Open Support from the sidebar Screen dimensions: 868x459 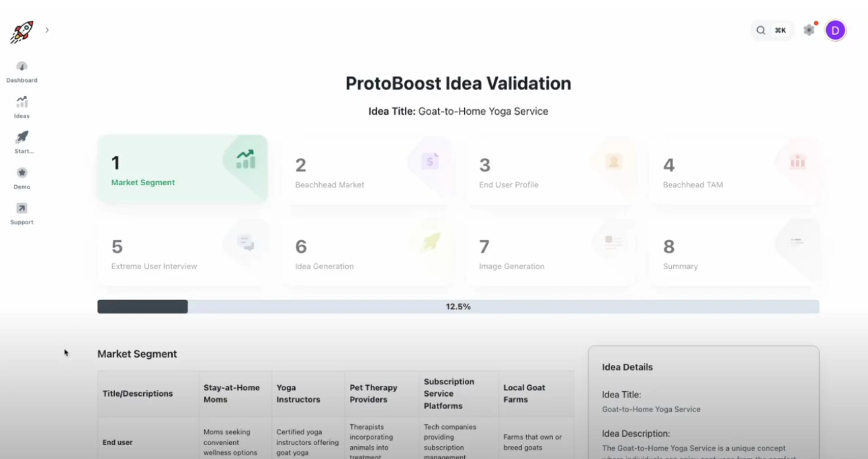point(22,213)
